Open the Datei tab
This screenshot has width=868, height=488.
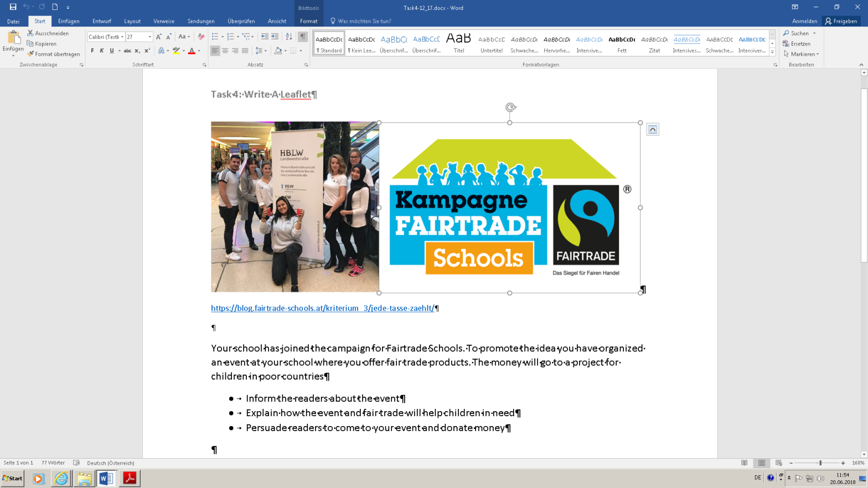[13, 21]
